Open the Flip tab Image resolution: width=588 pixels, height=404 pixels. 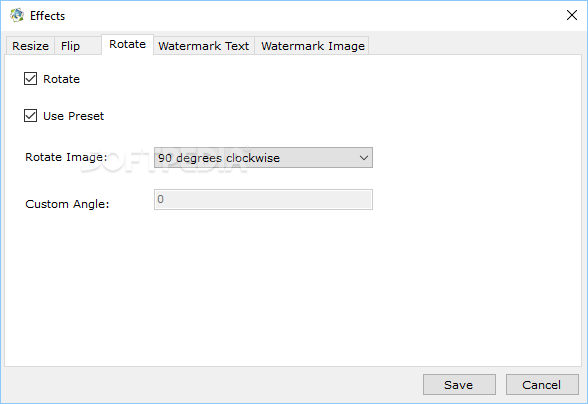coord(70,46)
